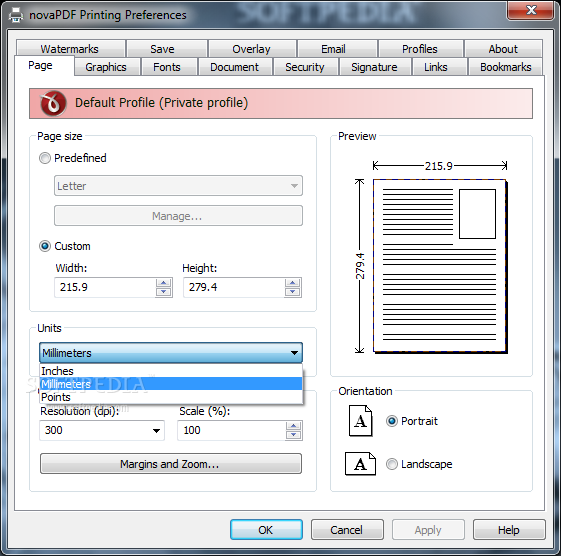Decrease Height with the down spinner
This screenshot has height=556, width=561.
click(293, 292)
